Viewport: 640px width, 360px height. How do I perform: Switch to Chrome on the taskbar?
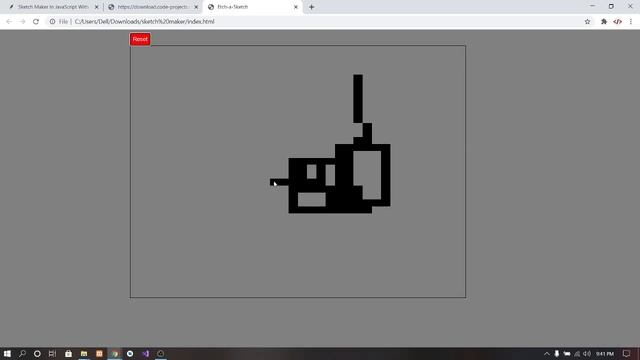[x=115, y=353]
